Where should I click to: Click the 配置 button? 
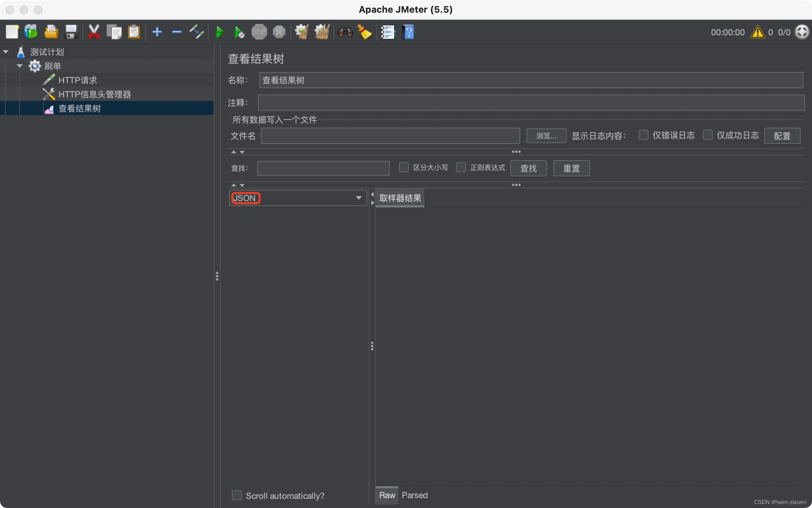782,136
